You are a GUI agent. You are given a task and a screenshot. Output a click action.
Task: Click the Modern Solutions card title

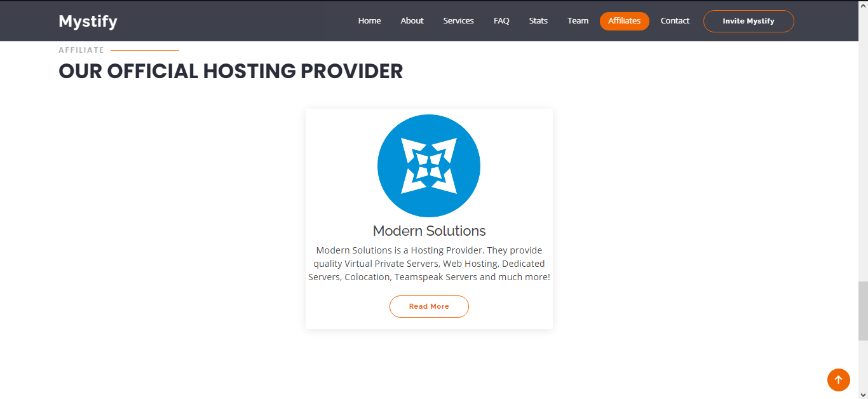tap(429, 231)
